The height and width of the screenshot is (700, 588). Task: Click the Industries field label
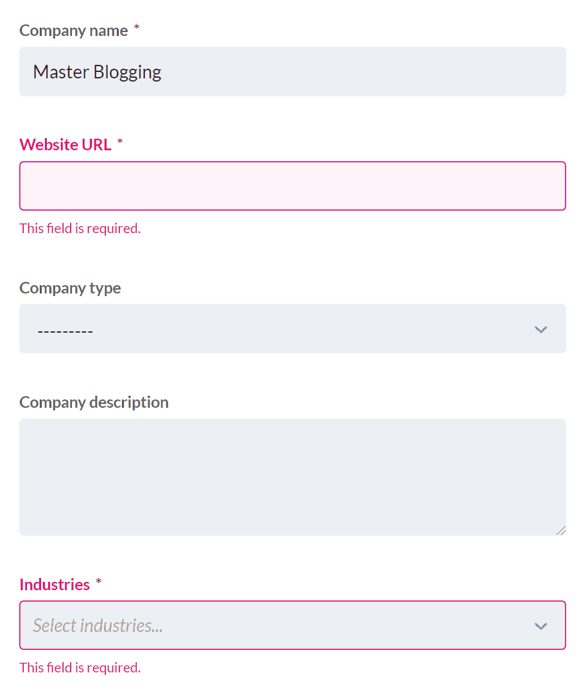click(55, 584)
